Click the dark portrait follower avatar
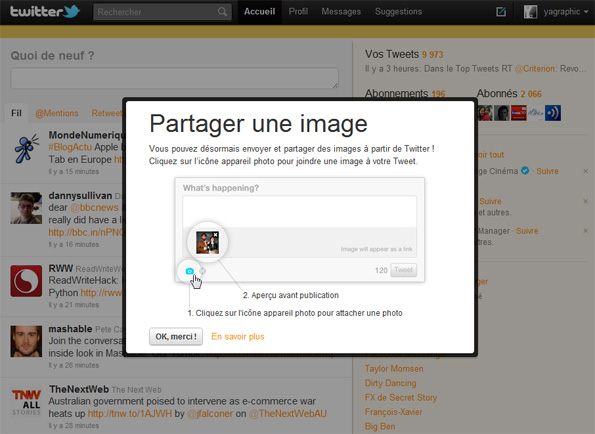 502,113
